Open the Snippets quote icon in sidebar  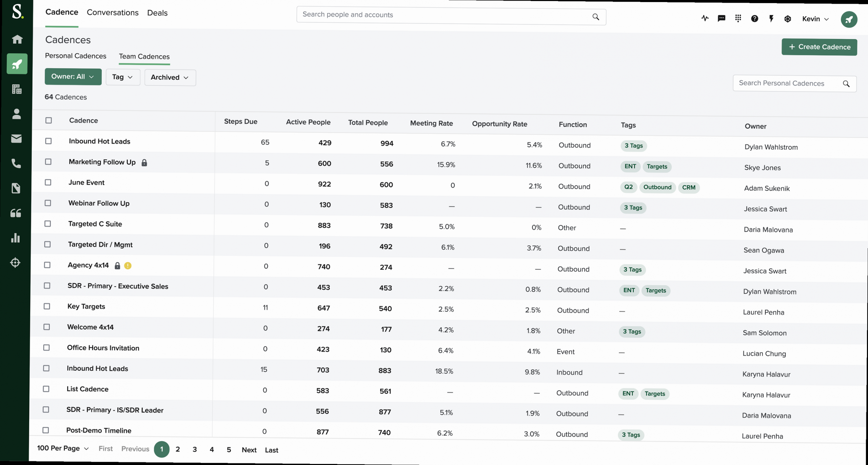(16, 213)
